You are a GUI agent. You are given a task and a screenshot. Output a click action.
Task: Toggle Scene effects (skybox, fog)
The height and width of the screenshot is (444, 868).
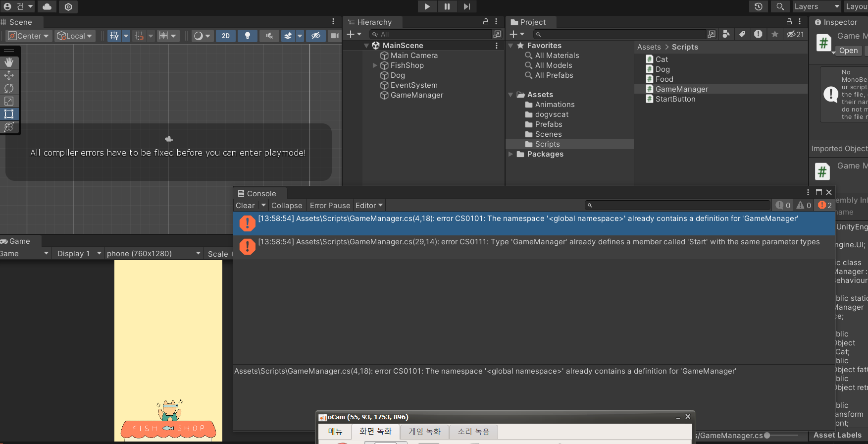point(288,36)
